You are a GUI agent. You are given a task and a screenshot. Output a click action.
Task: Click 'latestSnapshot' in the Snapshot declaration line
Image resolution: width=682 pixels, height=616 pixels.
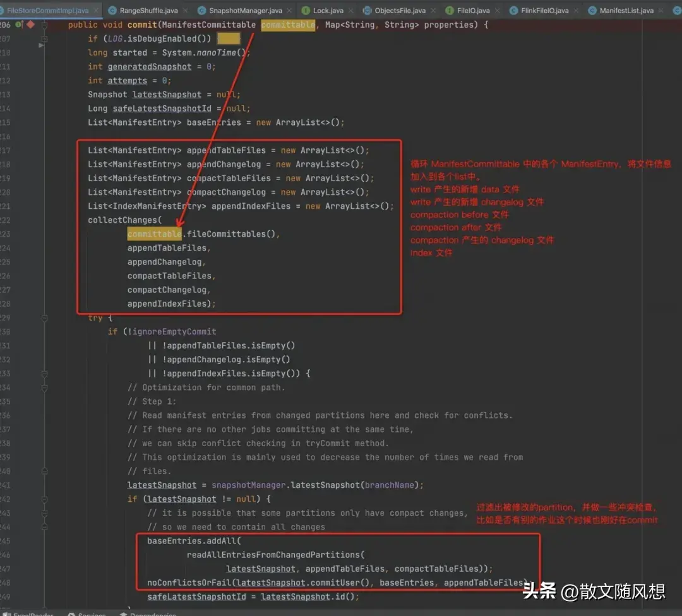point(167,94)
